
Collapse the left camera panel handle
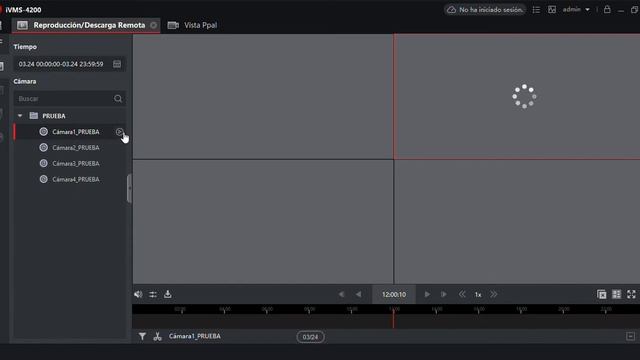[x=129, y=188]
